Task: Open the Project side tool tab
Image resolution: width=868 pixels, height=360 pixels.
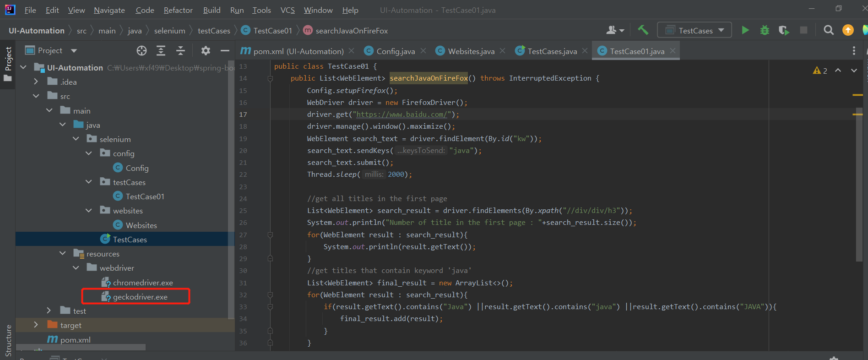Action: (8, 64)
